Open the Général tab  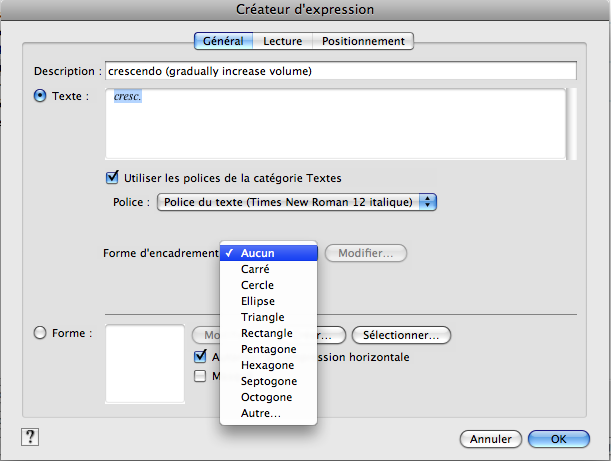(x=223, y=41)
